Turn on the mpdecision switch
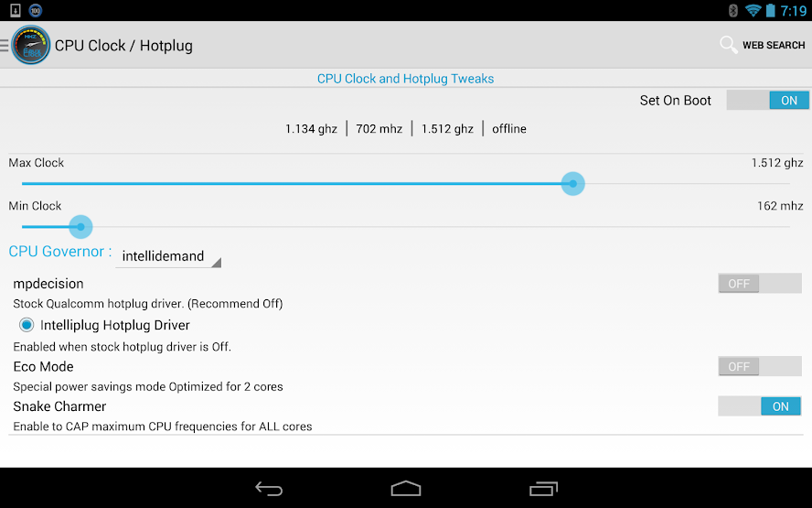This screenshot has height=508, width=812. 760,284
